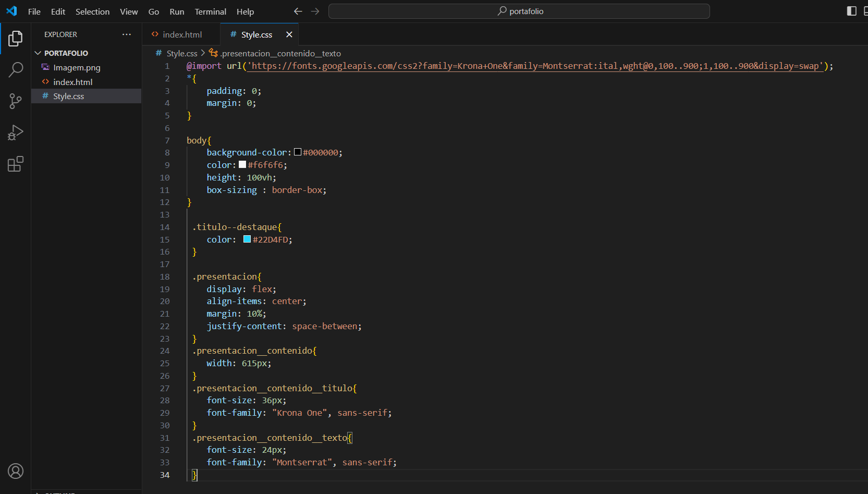Click the "Krona One" font name string
The image size is (868, 494).
(300, 413)
